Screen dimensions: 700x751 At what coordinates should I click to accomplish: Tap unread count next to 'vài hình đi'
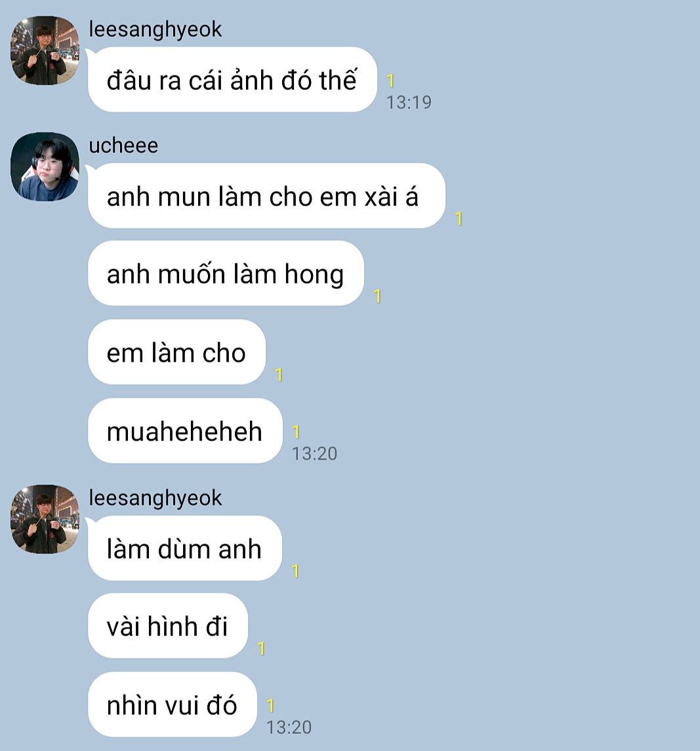261,649
